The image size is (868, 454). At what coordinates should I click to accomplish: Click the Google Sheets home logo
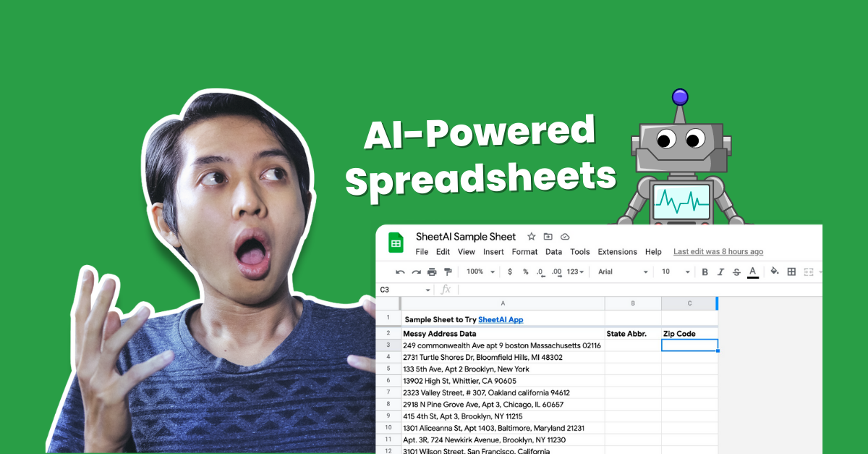click(396, 243)
